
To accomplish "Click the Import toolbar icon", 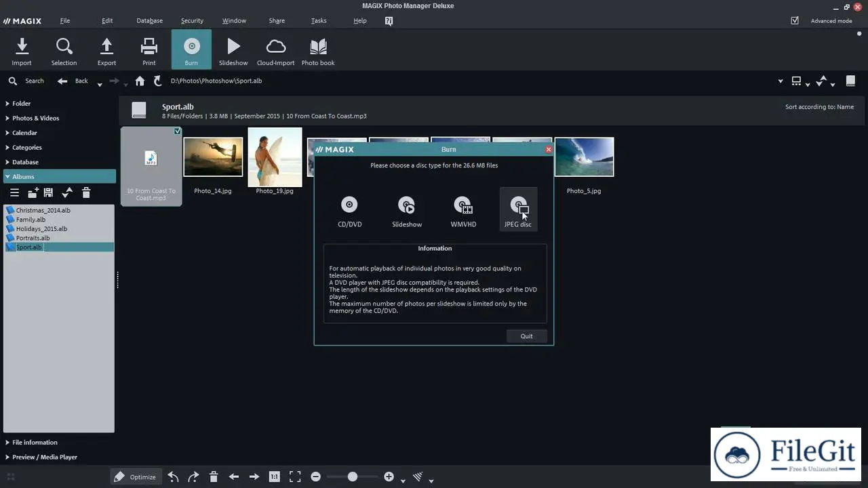I will click(22, 52).
